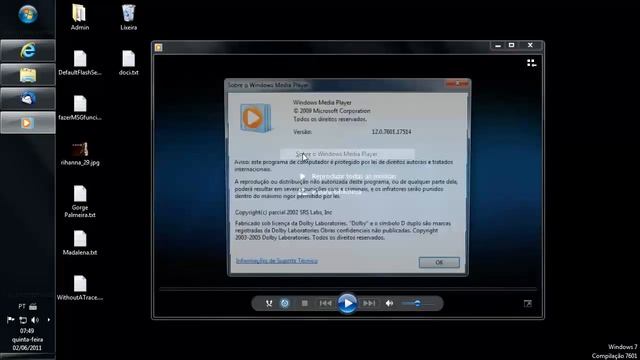640x360 pixels.
Task: Select Madalena.txt desktop file
Action: coord(80,243)
